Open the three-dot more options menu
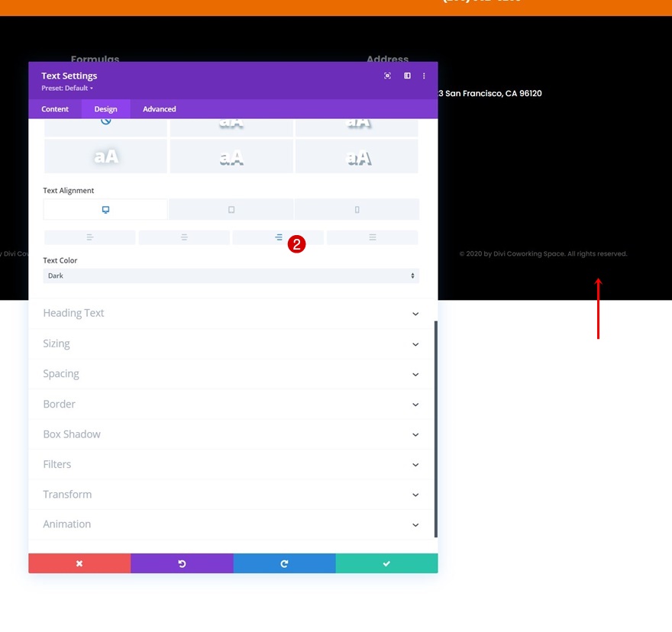Screen dimensions: 672x632 coord(424,76)
